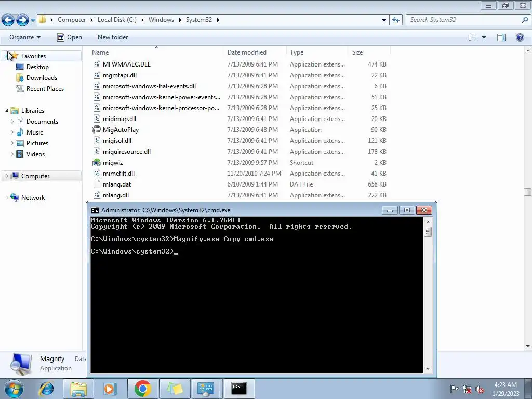Select Computer in the address breadcrumb
532x399 pixels.
[x=72, y=20]
